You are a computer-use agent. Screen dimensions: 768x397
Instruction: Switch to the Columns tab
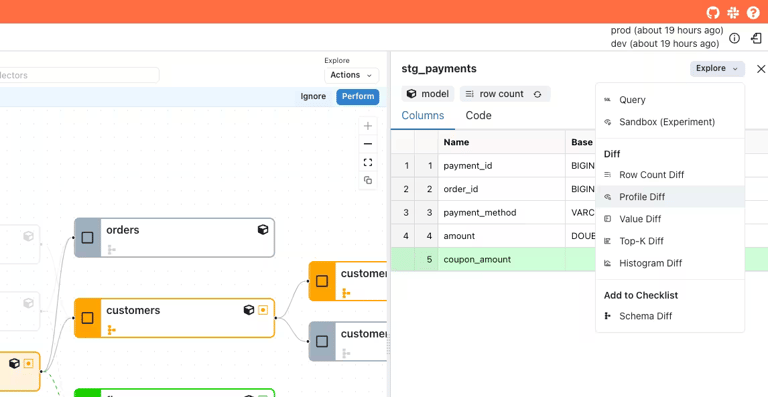(423, 116)
